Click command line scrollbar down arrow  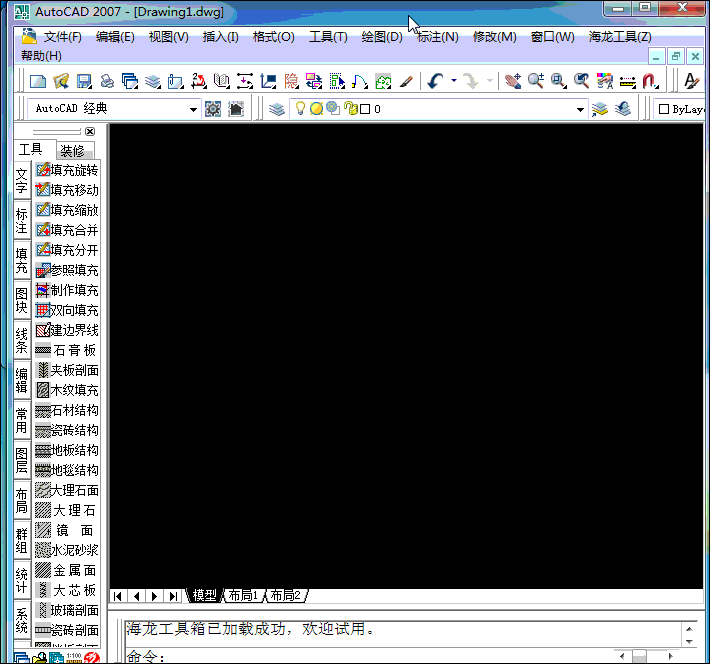pyautogui.click(x=689, y=641)
